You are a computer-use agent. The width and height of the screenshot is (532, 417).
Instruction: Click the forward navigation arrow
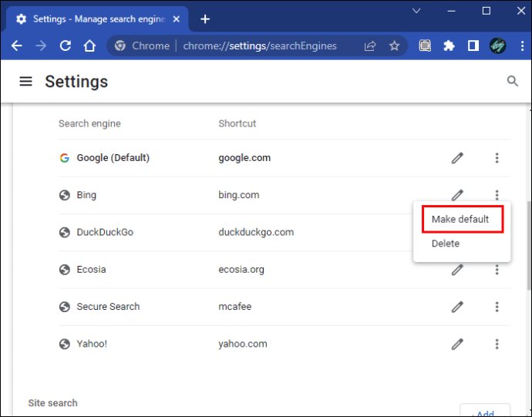pyautogui.click(x=41, y=45)
